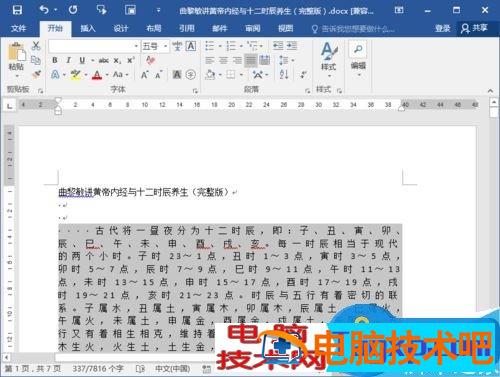Viewport: 500px width, 377px height.
Task: Activate the Format Painter brush
Action: pyautogui.click(x=36, y=74)
